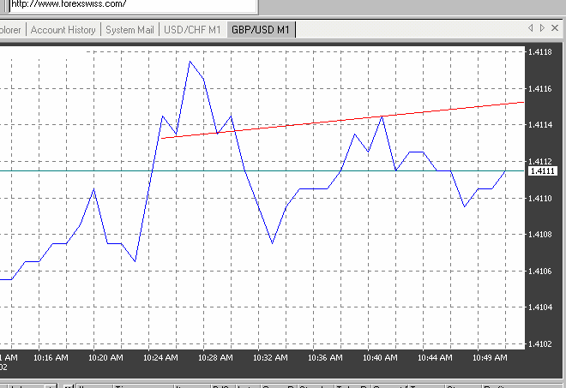Switch to the USD/CHF M1 chart tab
566x388 pixels.
[192, 30]
